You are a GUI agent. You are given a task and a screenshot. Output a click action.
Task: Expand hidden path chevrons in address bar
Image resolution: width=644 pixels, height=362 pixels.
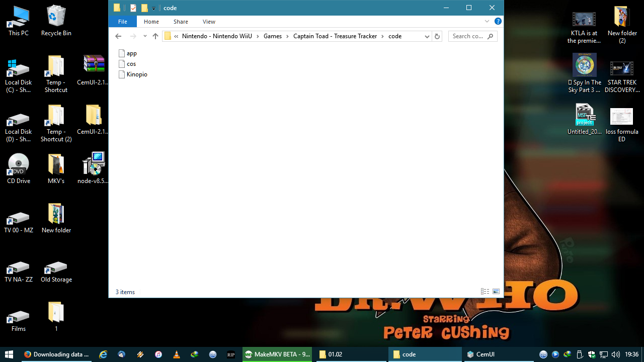pos(176,36)
